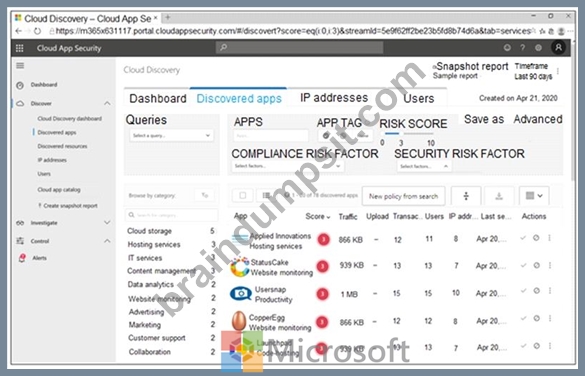Toggle the hamburger navigation menu

[20, 66]
